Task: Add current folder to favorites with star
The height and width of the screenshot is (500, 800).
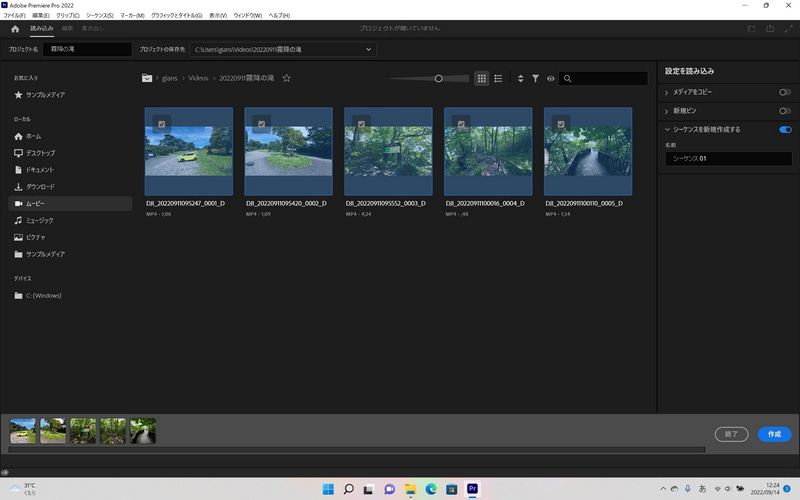Action: coord(287,78)
